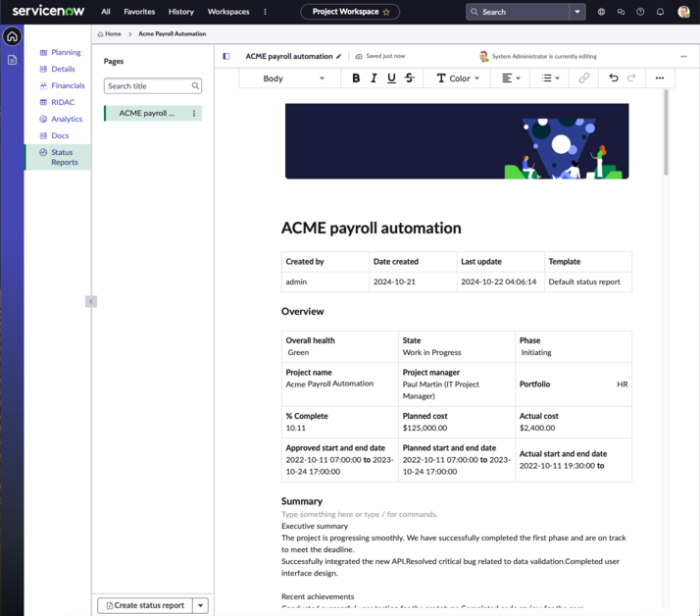Undo the last edit
The image size is (700, 616).
(x=614, y=78)
